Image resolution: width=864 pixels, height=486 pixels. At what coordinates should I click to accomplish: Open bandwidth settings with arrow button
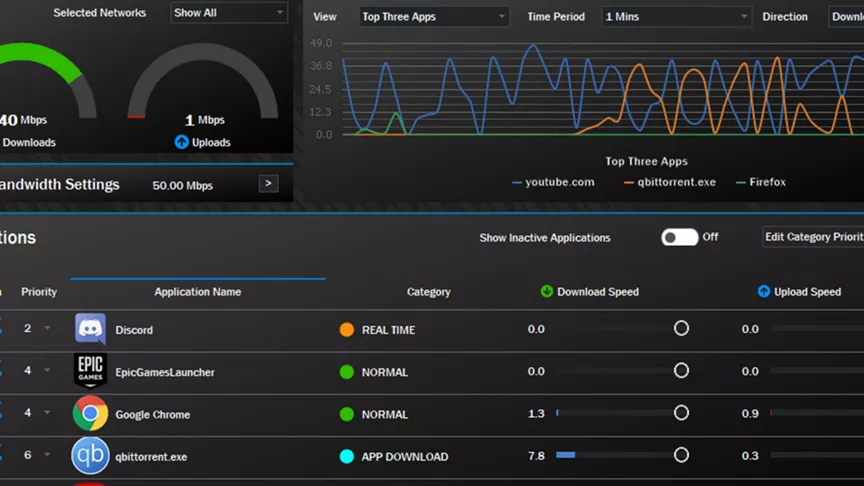click(x=268, y=184)
